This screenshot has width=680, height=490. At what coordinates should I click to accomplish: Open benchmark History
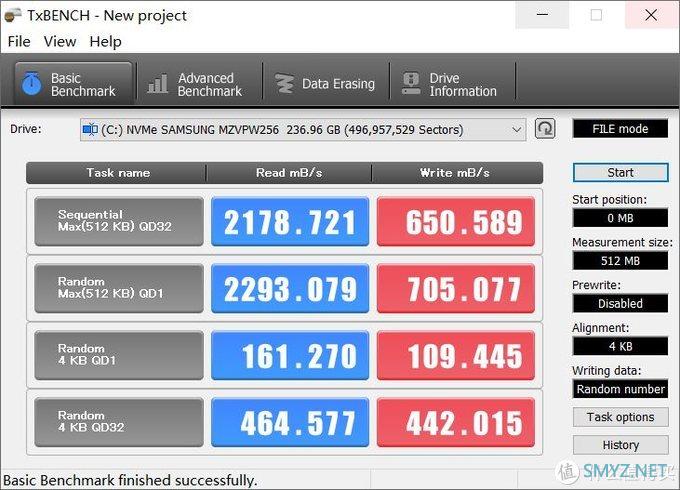click(x=620, y=445)
